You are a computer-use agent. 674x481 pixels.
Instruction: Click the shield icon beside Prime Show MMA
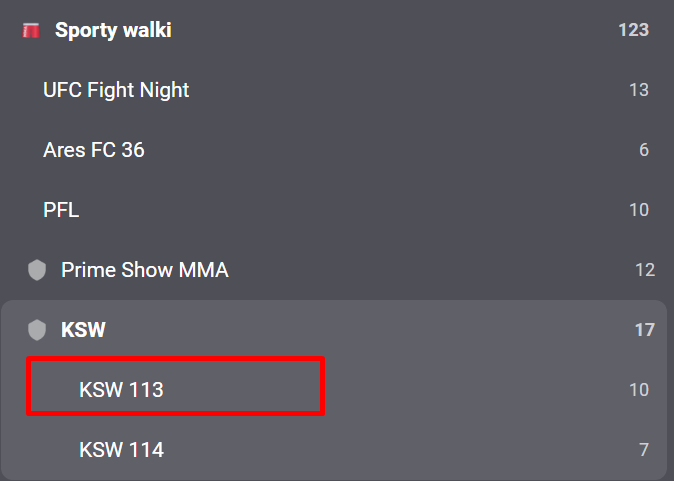(x=37, y=270)
